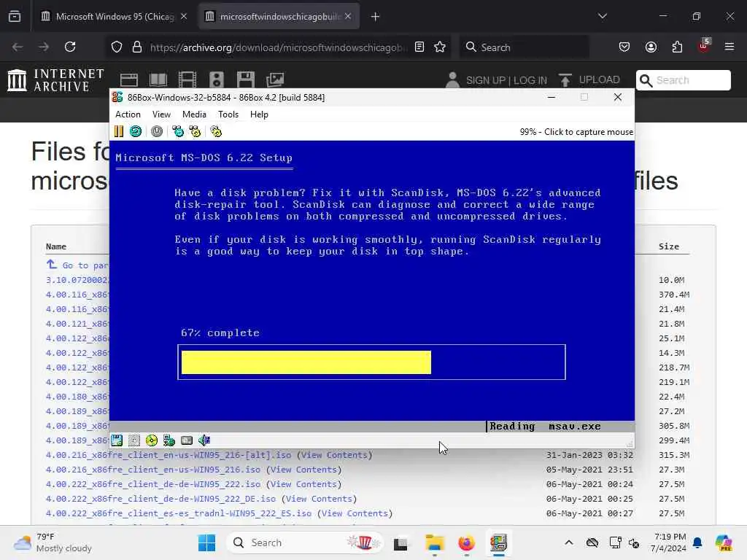Click the Internet Archive site search field
The height and width of the screenshot is (560, 747).
(683, 80)
